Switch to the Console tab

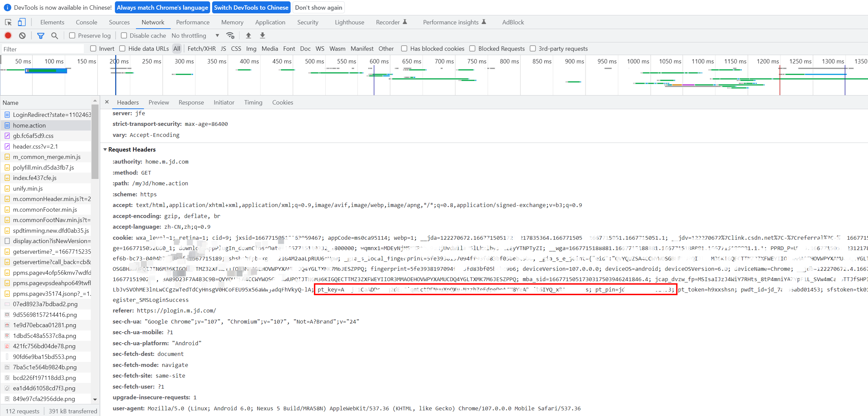click(x=86, y=22)
